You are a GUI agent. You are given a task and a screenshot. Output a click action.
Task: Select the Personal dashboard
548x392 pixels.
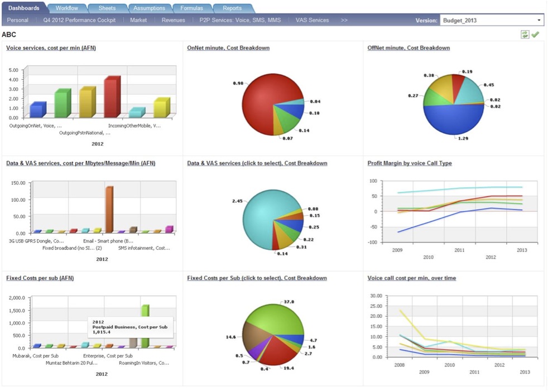(x=18, y=20)
